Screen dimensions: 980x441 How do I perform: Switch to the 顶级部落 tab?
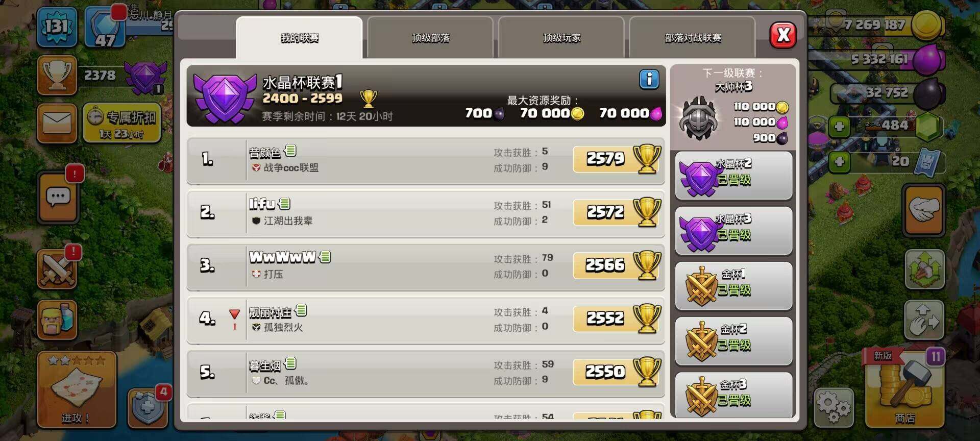click(x=430, y=38)
